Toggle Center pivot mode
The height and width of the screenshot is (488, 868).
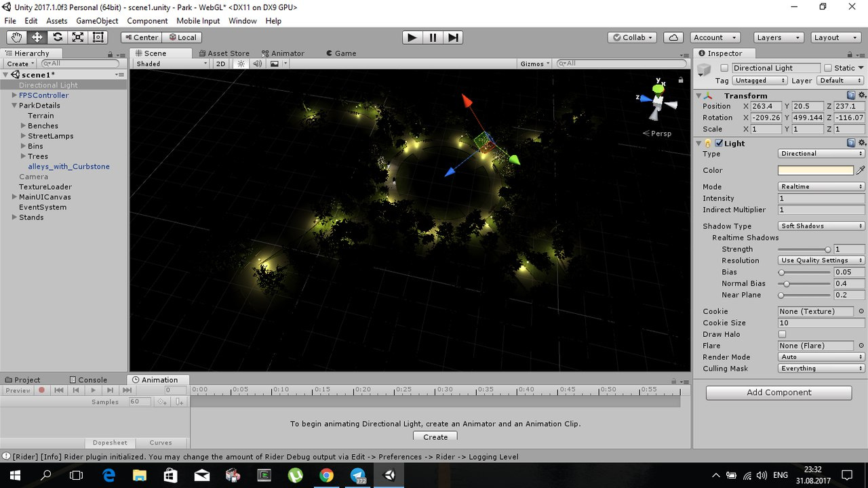(141, 37)
